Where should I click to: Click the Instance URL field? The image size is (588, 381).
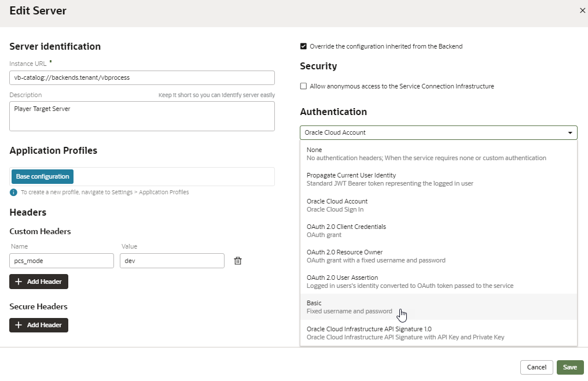pyautogui.click(x=142, y=77)
